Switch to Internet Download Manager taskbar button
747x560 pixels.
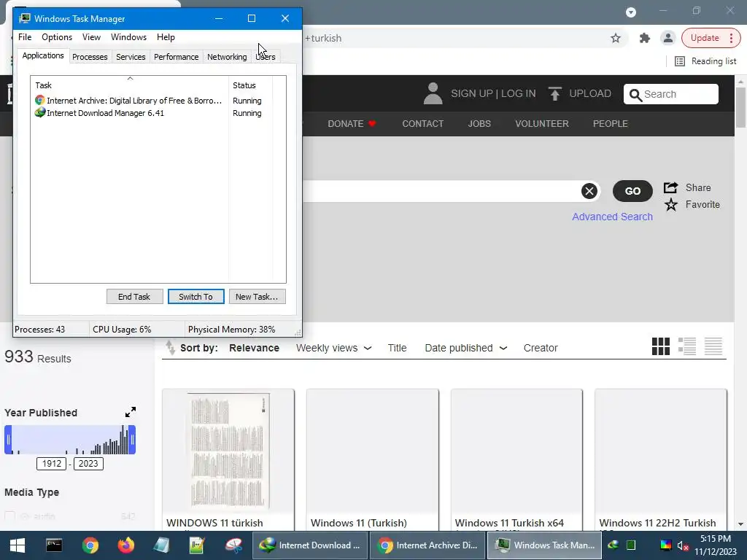tap(309, 545)
